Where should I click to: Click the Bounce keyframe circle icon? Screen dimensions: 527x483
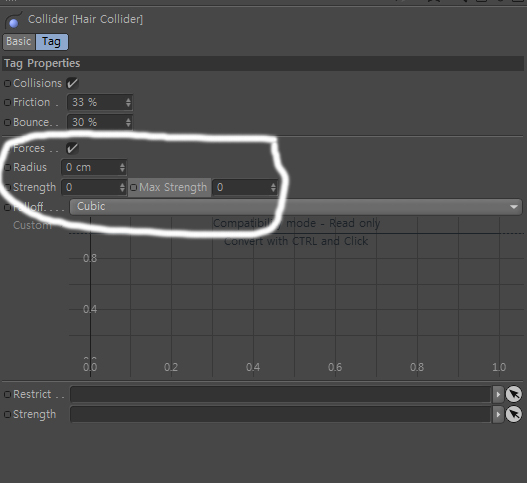(x=7, y=122)
